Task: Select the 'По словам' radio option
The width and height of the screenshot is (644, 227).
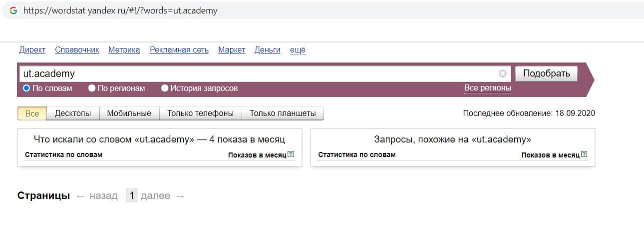Action: pyautogui.click(x=27, y=88)
